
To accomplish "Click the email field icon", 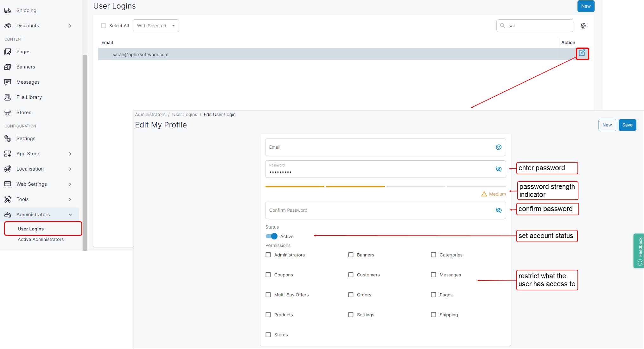I will [499, 147].
